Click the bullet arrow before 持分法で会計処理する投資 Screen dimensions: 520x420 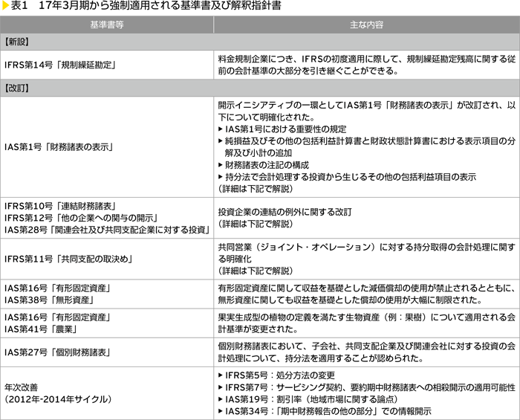tap(221, 177)
